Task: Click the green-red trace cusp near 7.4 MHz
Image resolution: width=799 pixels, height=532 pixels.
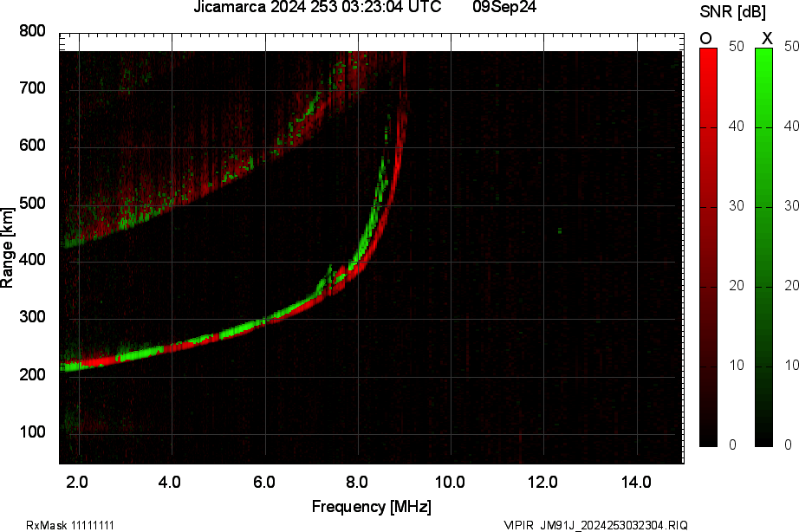Action: click(329, 278)
